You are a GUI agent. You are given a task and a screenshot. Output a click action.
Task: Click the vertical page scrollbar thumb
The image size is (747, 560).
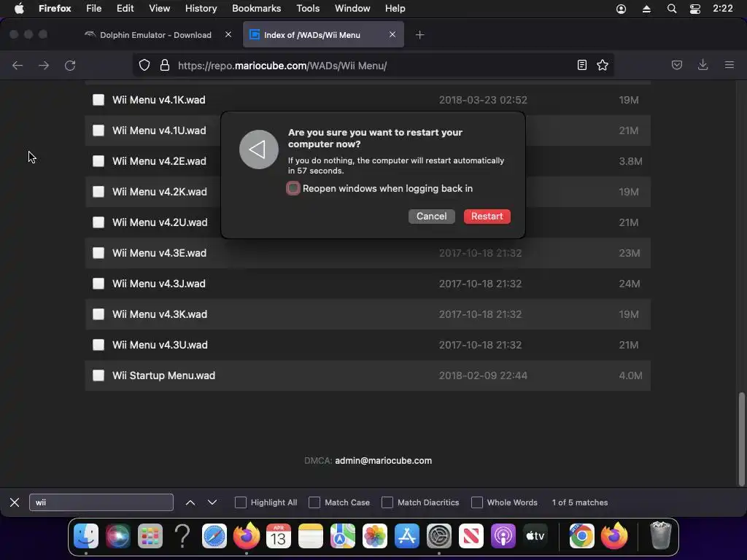point(741,439)
